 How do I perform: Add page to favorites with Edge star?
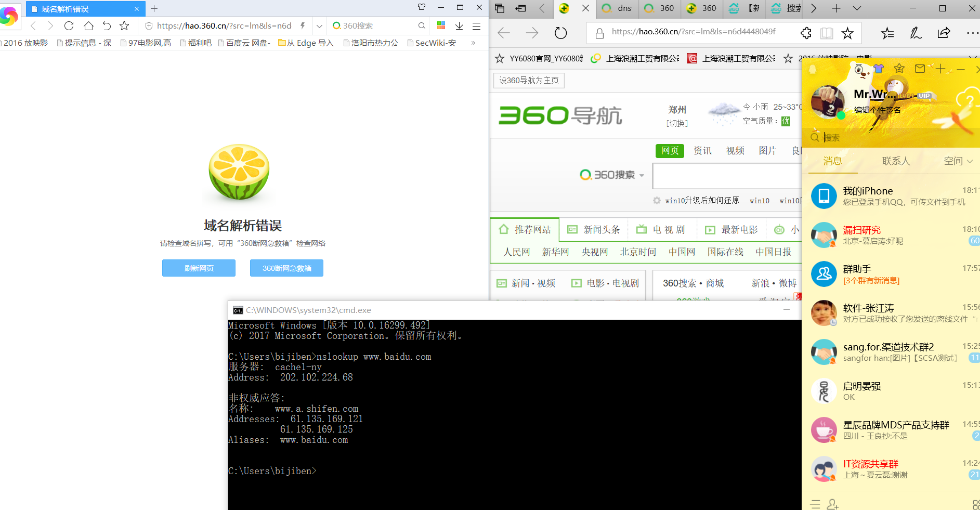[847, 33]
